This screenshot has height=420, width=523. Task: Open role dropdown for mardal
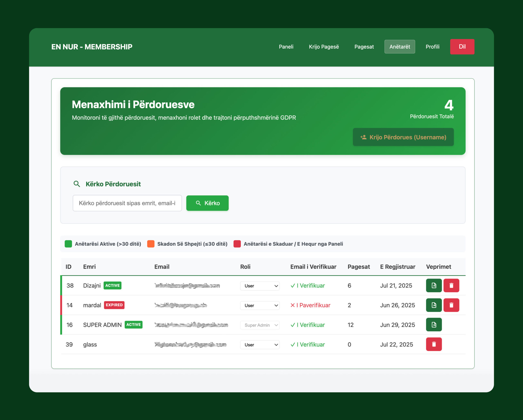[x=260, y=305]
